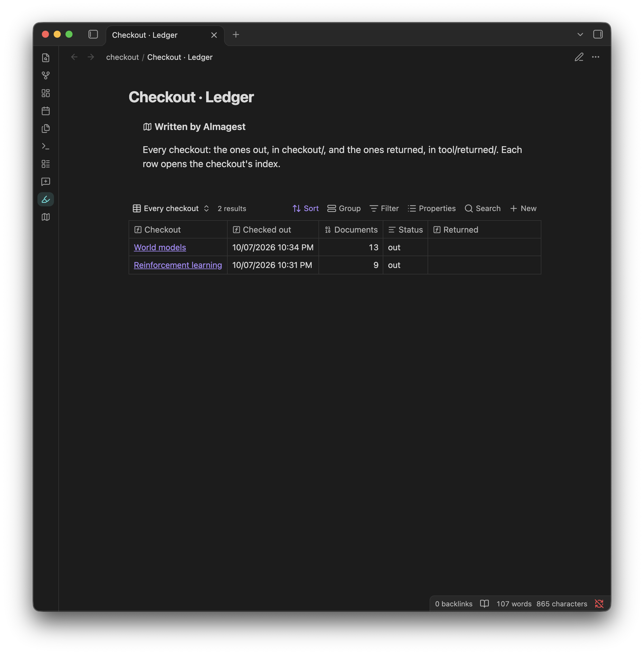Open a new tab with plus
Image resolution: width=644 pixels, height=655 pixels.
click(x=236, y=34)
